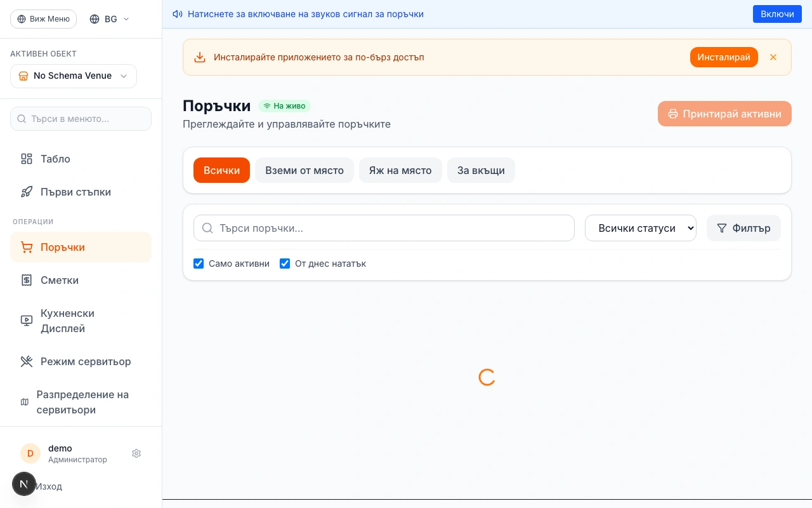Select the Вземи от място tab
812x508 pixels.
(x=304, y=170)
